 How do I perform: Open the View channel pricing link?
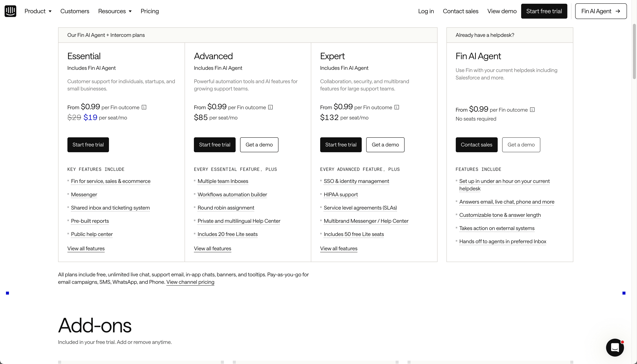pyautogui.click(x=190, y=282)
